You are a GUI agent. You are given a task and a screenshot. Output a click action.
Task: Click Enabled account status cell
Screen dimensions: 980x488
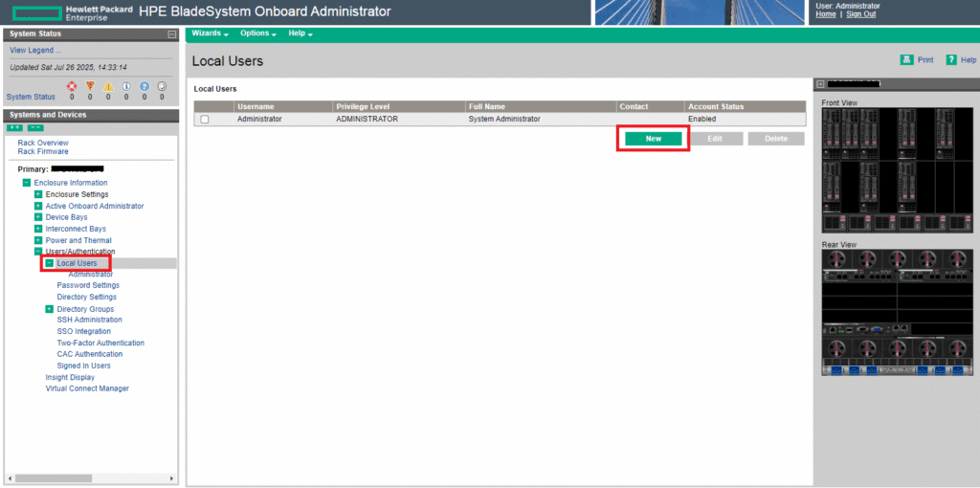[x=702, y=119]
